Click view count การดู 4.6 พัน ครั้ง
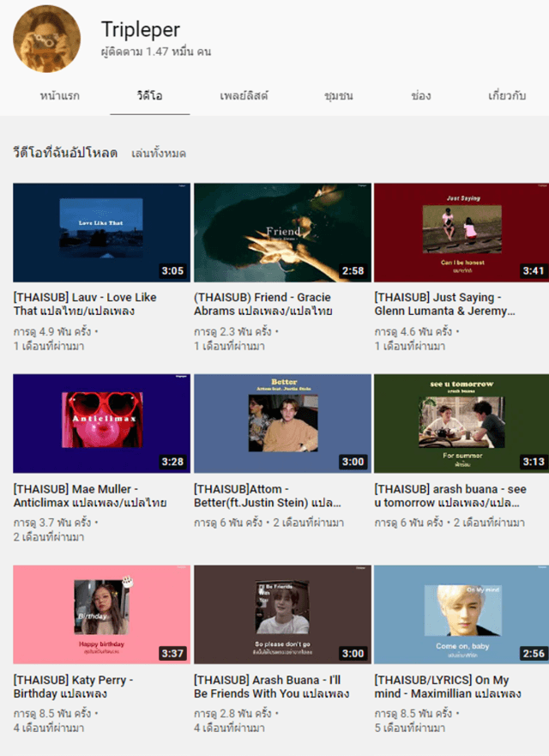This screenshot has height=756, width=549. click(413, 332)
